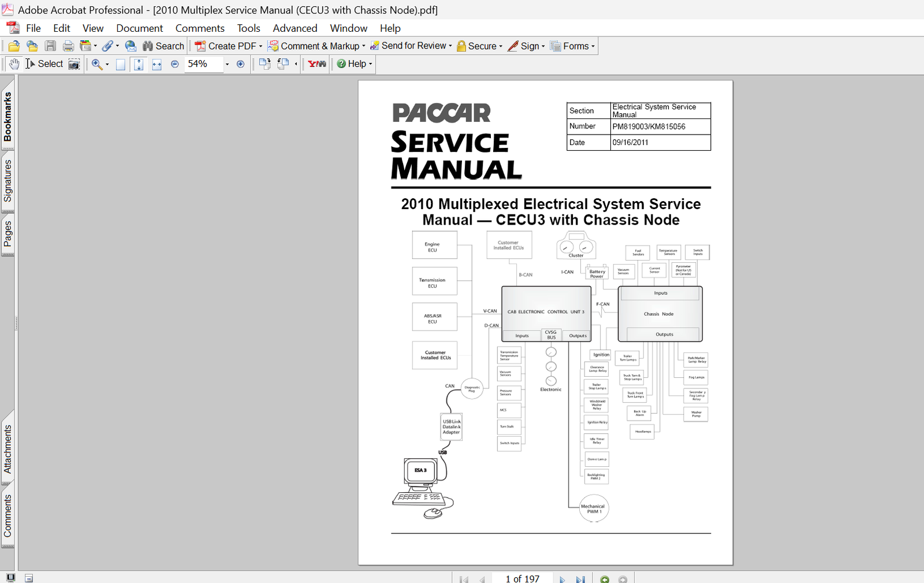Click the grey Next View button
This screenshot has width=924, height=583.
[x=623, y=579]
